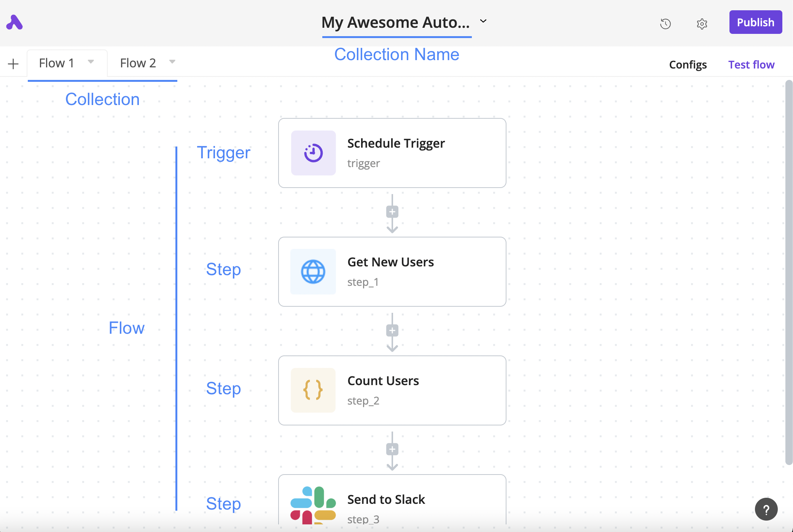Add step below Schedule Trigger

pyautogui.click(x=392, y=212)
